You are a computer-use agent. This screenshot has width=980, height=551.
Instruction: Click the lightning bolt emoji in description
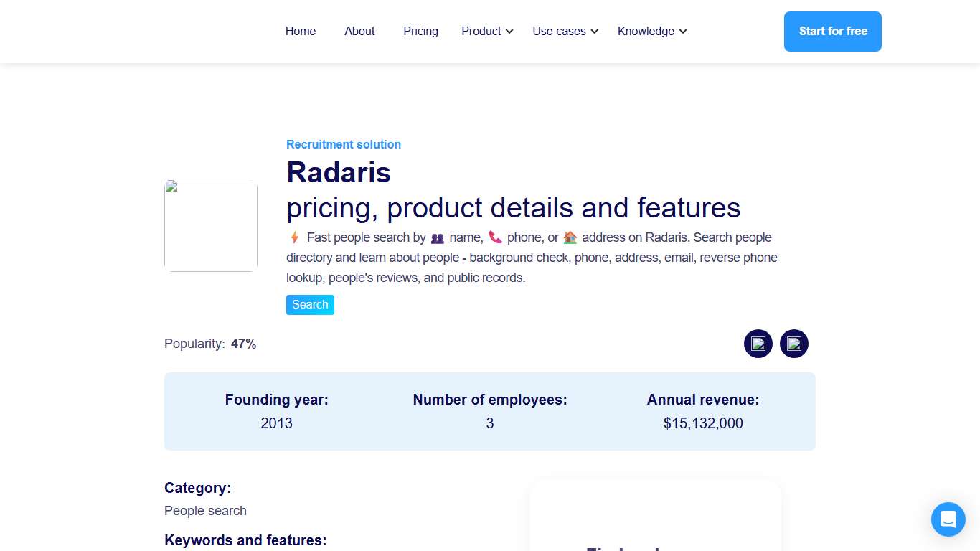coord(294,237)
